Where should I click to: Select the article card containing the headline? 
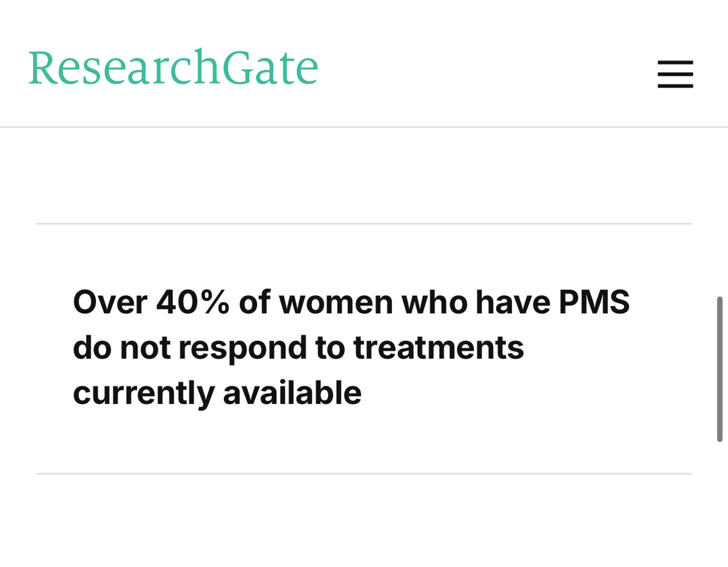364,347
